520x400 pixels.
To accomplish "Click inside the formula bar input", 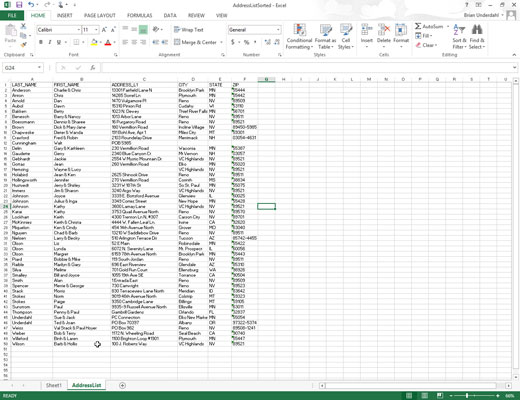I will pos(307,68).
